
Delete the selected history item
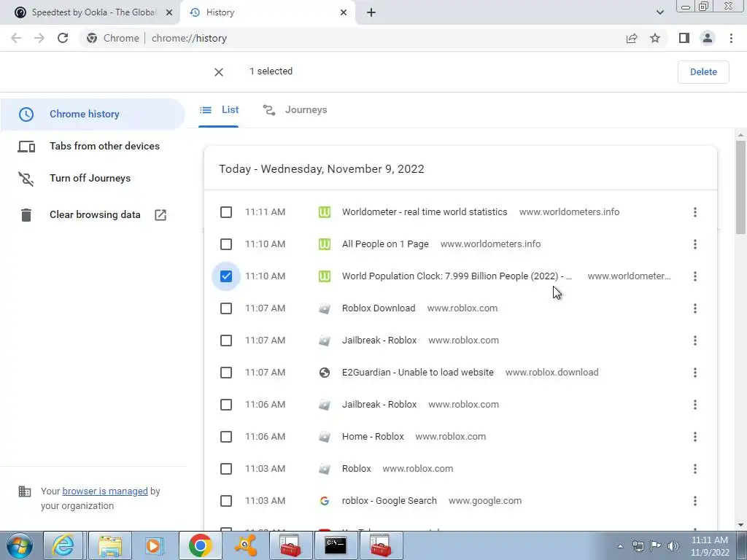tap(703, 72)
